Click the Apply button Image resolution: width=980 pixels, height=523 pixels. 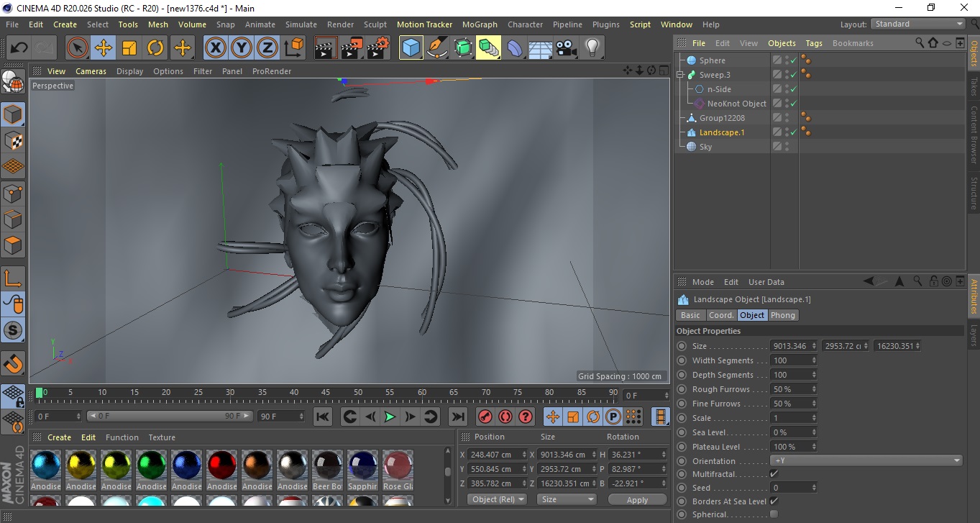point(637,499)
